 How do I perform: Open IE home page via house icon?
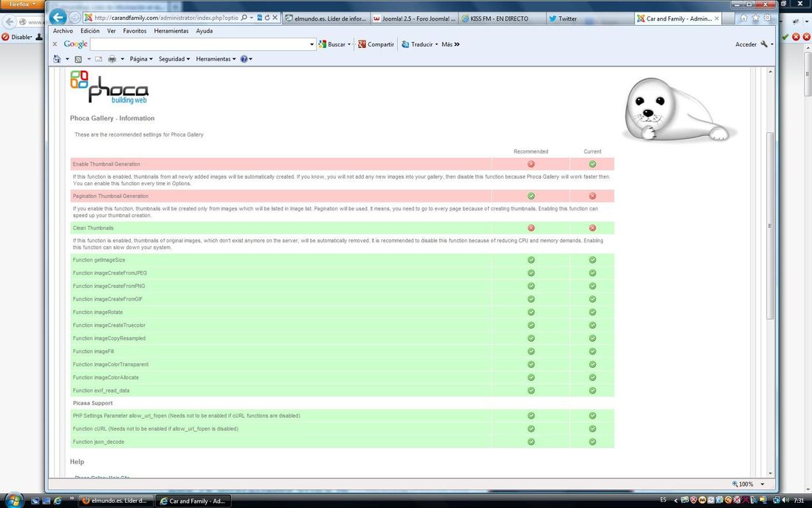point(743,18)
